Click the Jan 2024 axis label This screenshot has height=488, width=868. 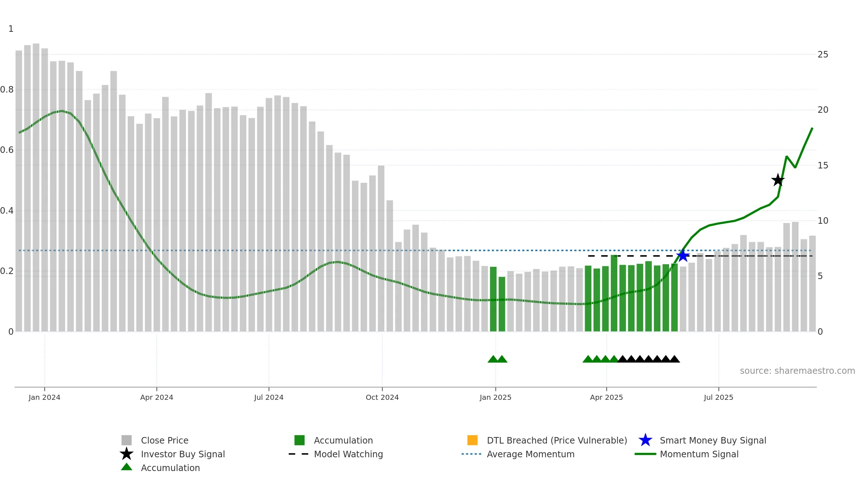(44, 397)
